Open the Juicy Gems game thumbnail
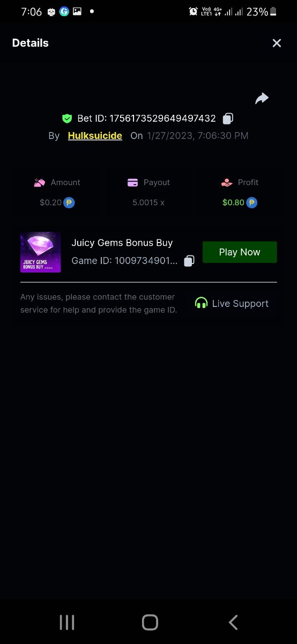The image size is (297, 644). [40, 252]
